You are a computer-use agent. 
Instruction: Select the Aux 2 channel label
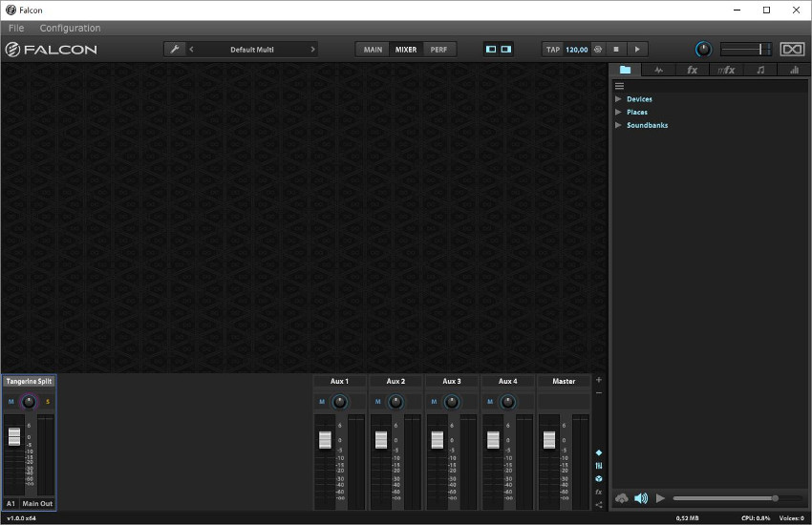pos(395,381)
